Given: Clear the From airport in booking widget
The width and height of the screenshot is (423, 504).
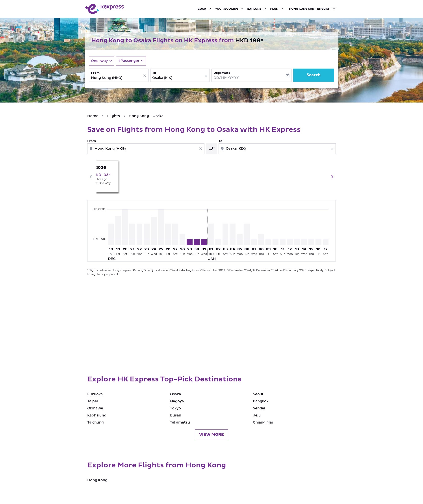Looking at the screenshot, I should [145, 76].
